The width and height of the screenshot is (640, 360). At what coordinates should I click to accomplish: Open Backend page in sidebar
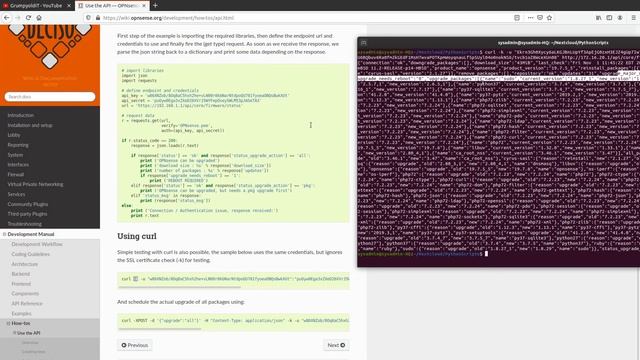point(20,274)
